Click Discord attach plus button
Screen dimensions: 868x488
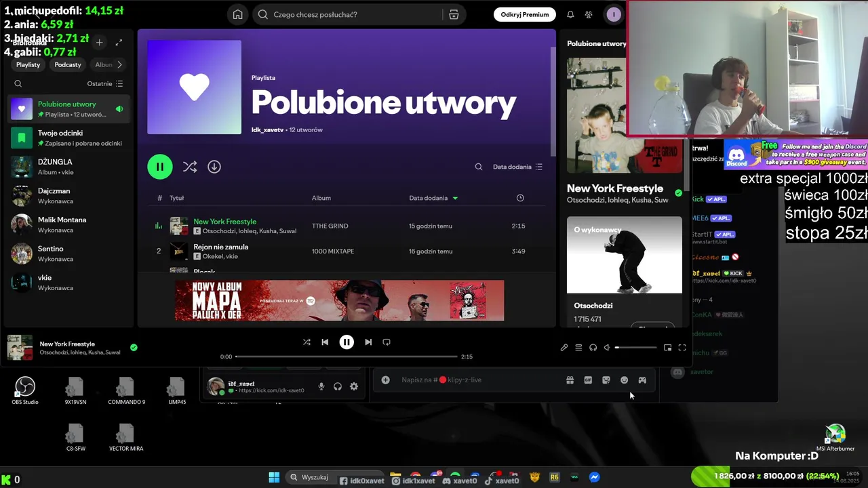point(386,380)
